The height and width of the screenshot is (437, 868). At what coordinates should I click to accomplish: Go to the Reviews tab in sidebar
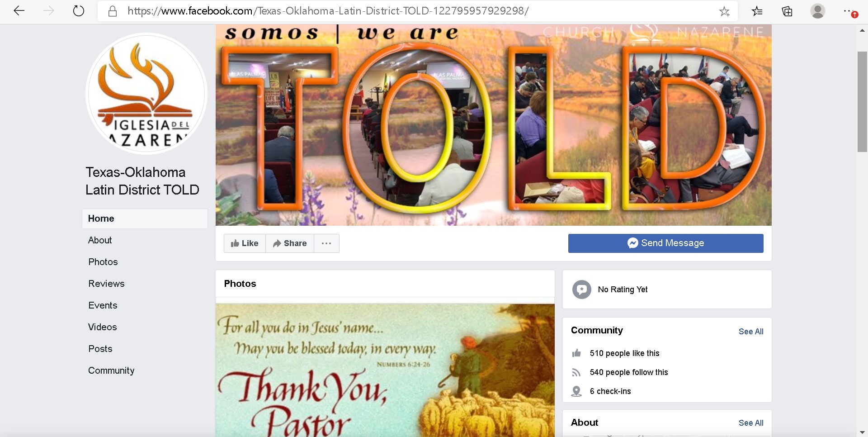[x=106, y=284]
